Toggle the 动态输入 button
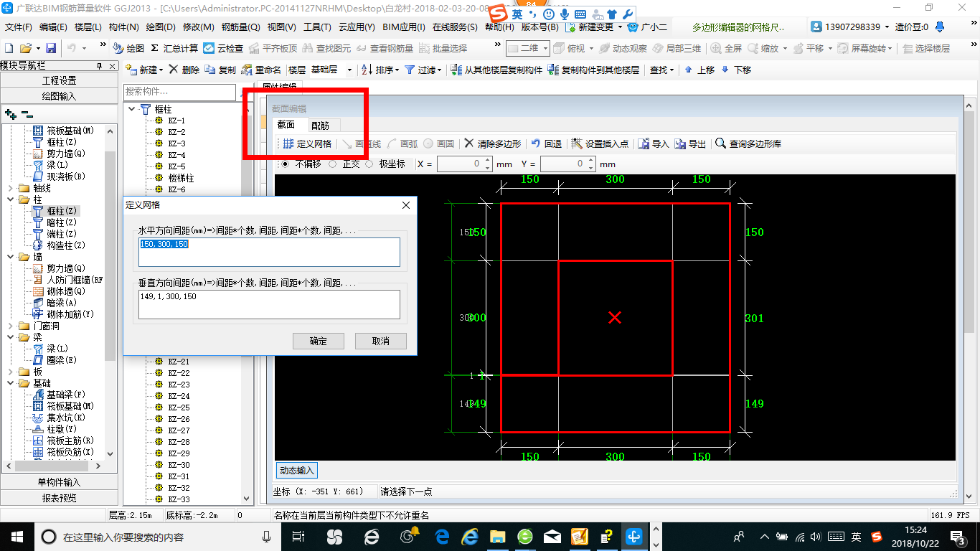This screenshot has height=551, width=980. [296, 471]
